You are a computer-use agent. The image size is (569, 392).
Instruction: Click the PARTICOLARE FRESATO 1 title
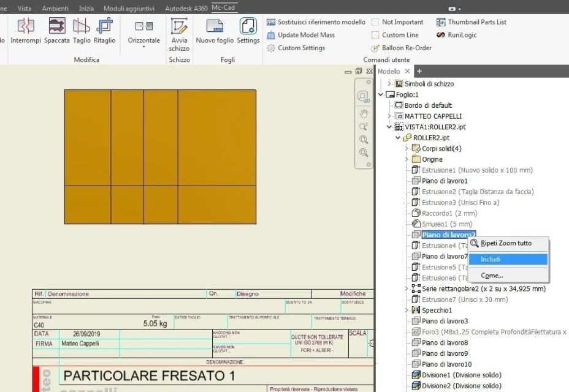149,375
